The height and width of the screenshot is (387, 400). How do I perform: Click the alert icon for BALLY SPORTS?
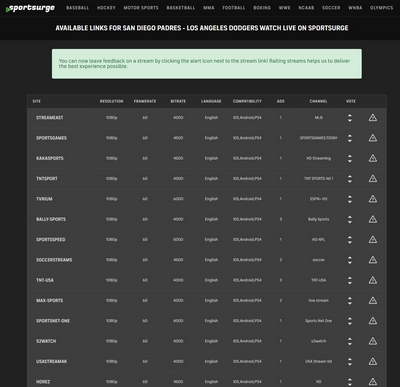point(373,219)
